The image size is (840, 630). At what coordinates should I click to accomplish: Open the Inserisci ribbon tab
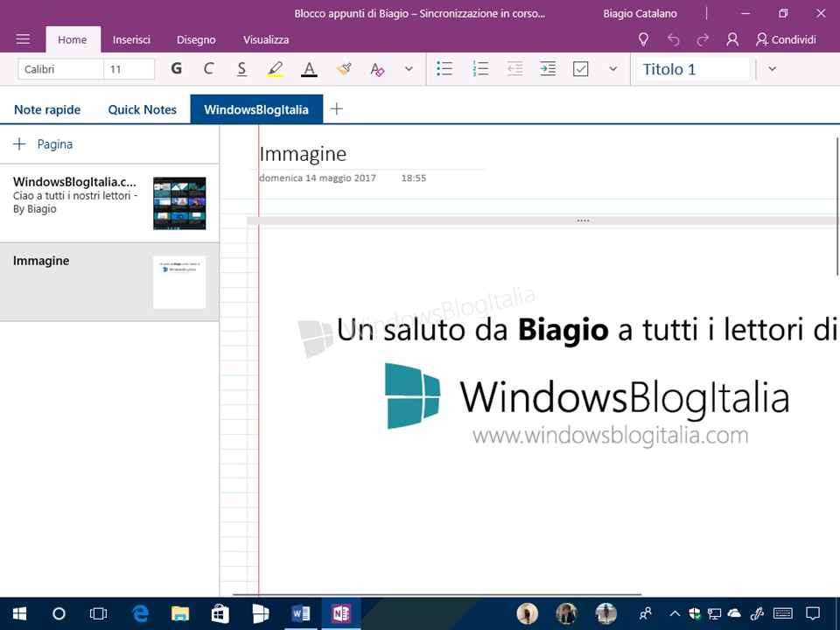131,39
